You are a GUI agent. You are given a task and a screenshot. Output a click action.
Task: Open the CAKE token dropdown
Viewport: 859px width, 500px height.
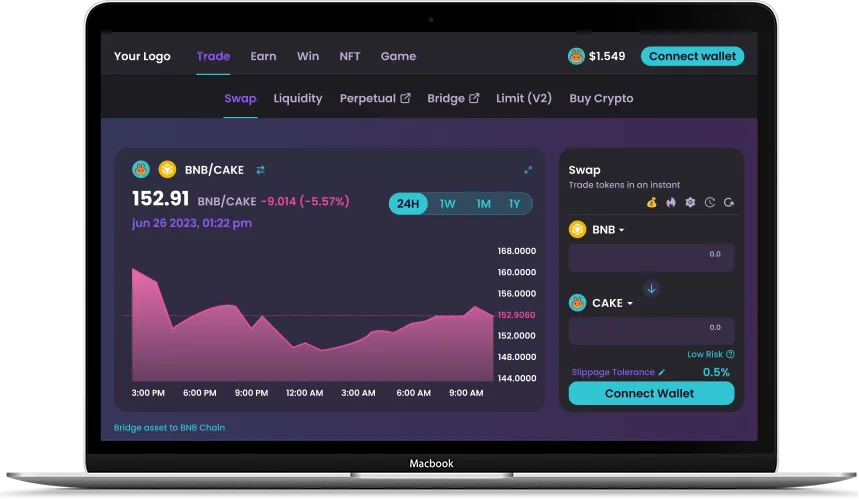(612, 303)
